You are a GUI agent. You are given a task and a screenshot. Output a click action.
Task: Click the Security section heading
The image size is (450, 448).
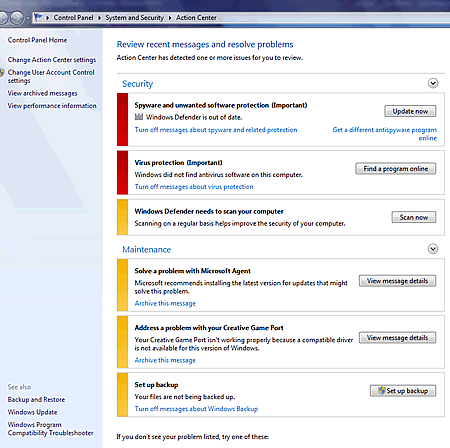point(137,84)
